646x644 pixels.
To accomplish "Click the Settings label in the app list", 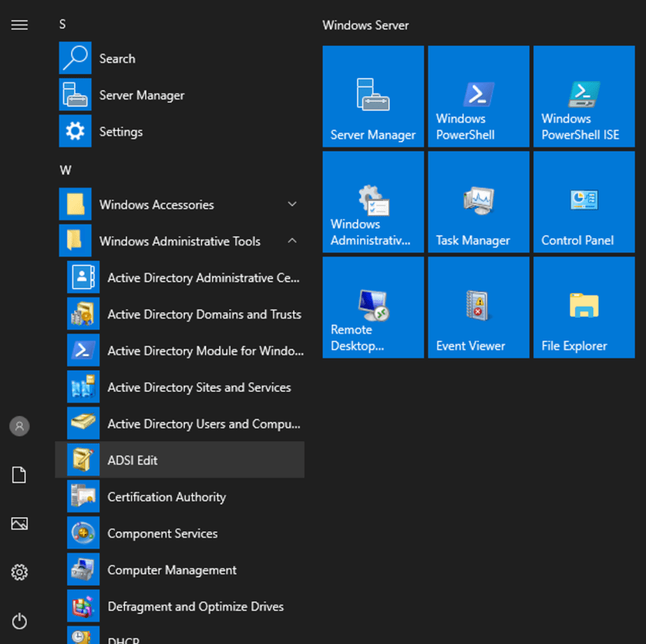I will [121, 132].
